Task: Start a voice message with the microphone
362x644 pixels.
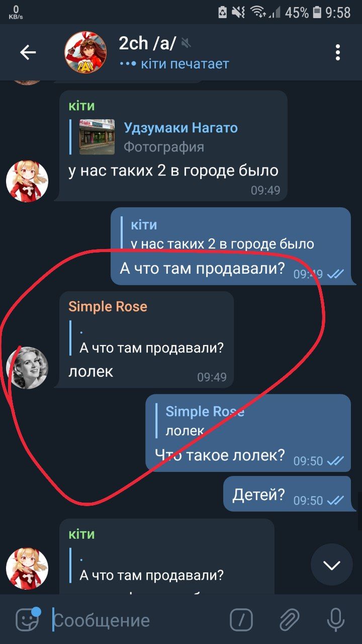Action: point(335,620)
